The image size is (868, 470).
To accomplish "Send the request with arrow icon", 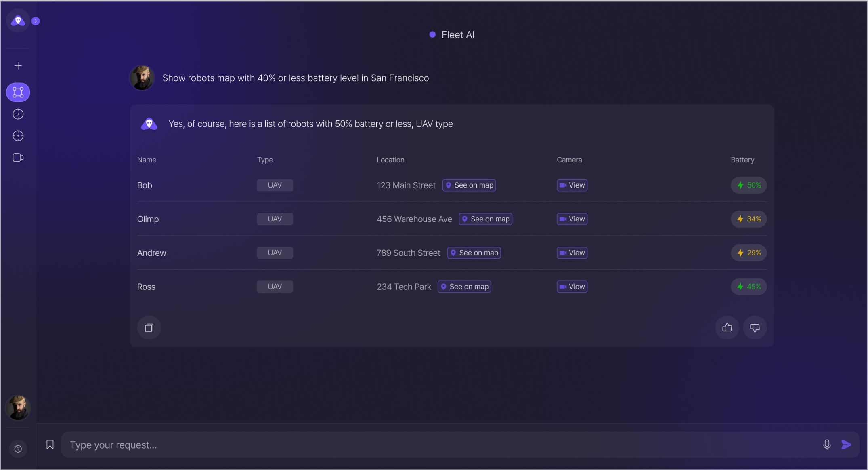I will click(x=846, y=445).
